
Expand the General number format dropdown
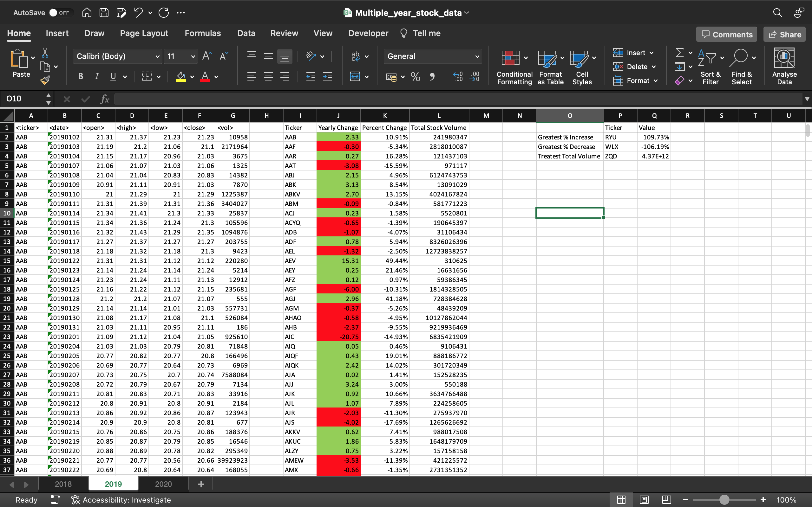coord(477,56)
